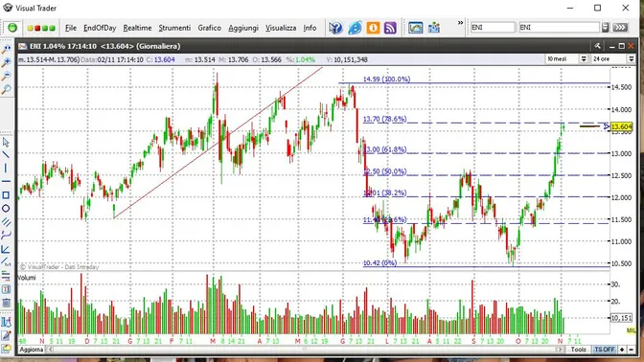Viewport: 644px width, 362px height.
Task: Open the File menu
Action: coord(71,28)
